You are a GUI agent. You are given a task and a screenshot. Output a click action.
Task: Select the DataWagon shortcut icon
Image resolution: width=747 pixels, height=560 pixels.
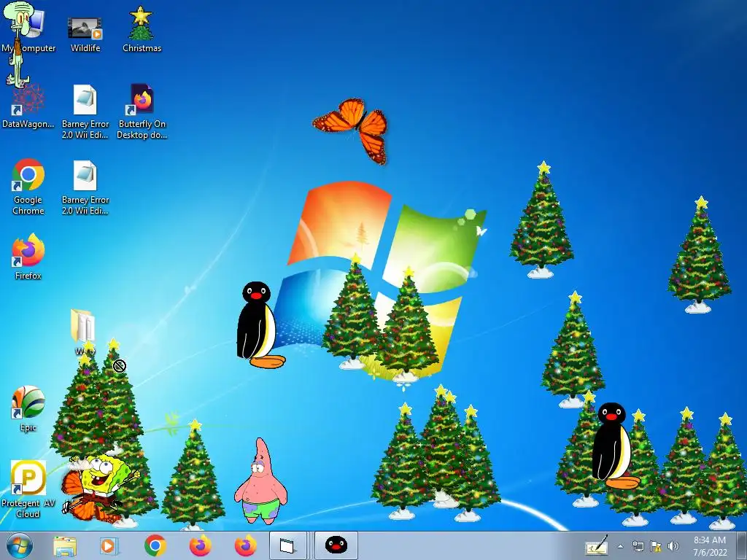click(x=28, y=107)
